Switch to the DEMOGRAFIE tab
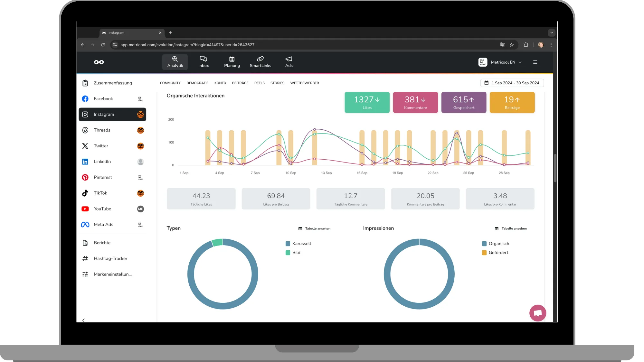This screenshot has height=362, width=644. click(x=197, y=83)
